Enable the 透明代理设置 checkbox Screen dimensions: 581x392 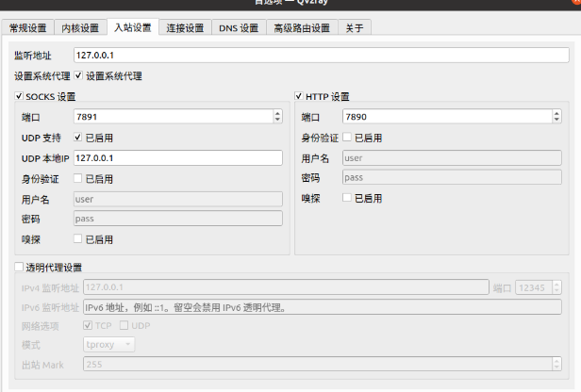[x=20, y=268]
